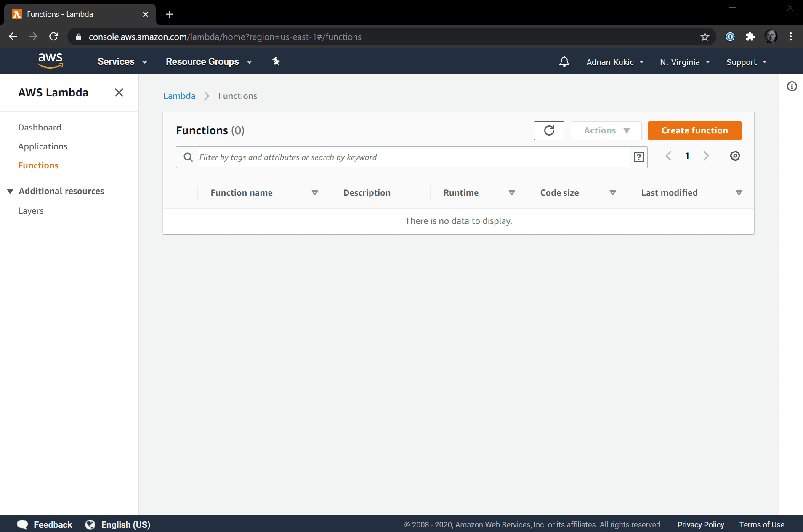Click the search filter help icon
The image size is (803, 532).
click(x=638, y=157)
